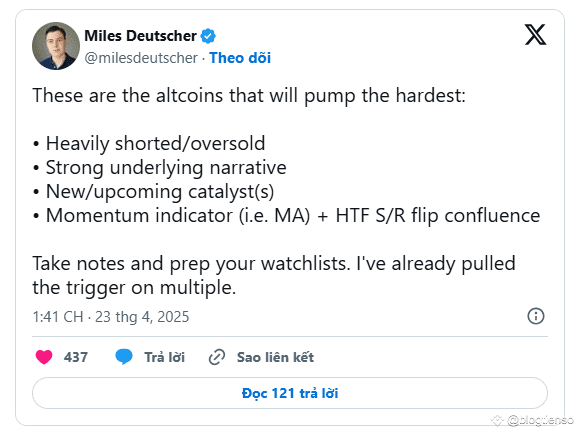Open the 1:41 CH · 23 thg 4, 2025 timestamp
Image resolution: width=581 pixels, height=435 pixels.
pyautogui.click(x=111, y=317)
